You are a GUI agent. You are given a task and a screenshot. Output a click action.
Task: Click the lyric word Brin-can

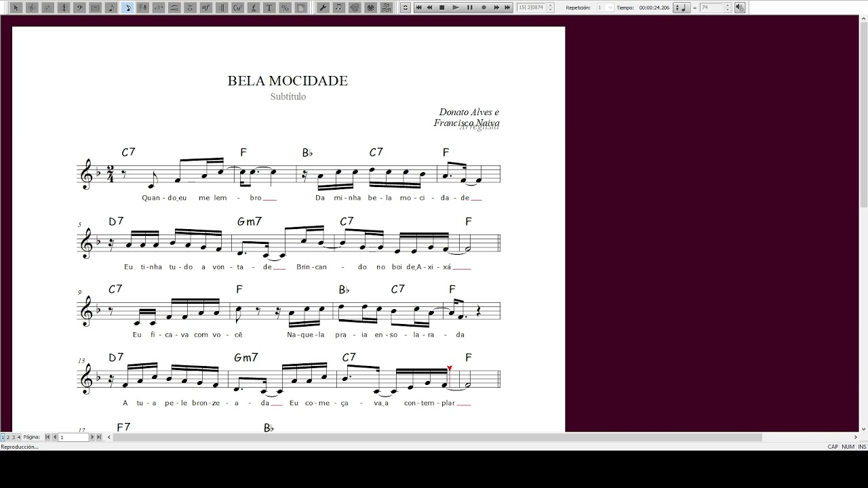click(x=312, y=267)
